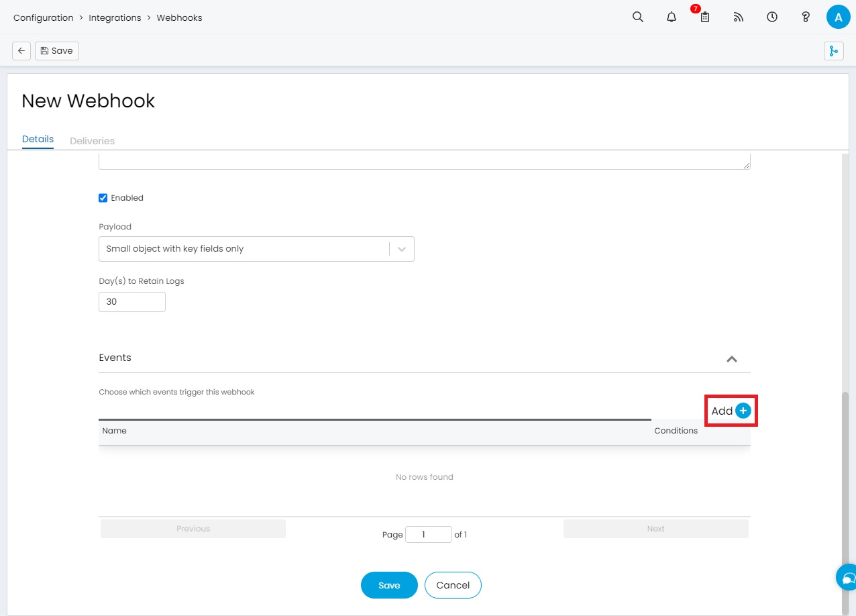
Task: Uncheck the Enabled checkbox
Action: (x=103, y=198)
